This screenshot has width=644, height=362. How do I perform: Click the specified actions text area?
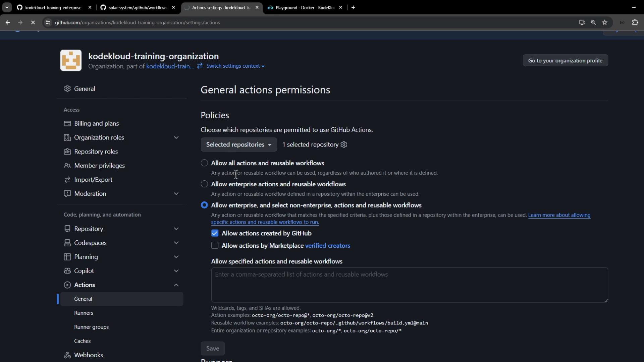click(409, 285)
